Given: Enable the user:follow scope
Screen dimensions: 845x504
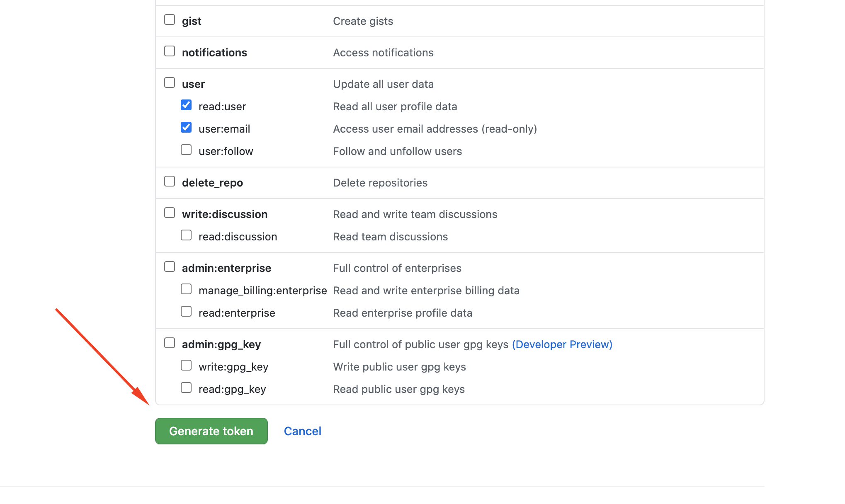Looking at the screenshot, I should click(x=186, y=149).
